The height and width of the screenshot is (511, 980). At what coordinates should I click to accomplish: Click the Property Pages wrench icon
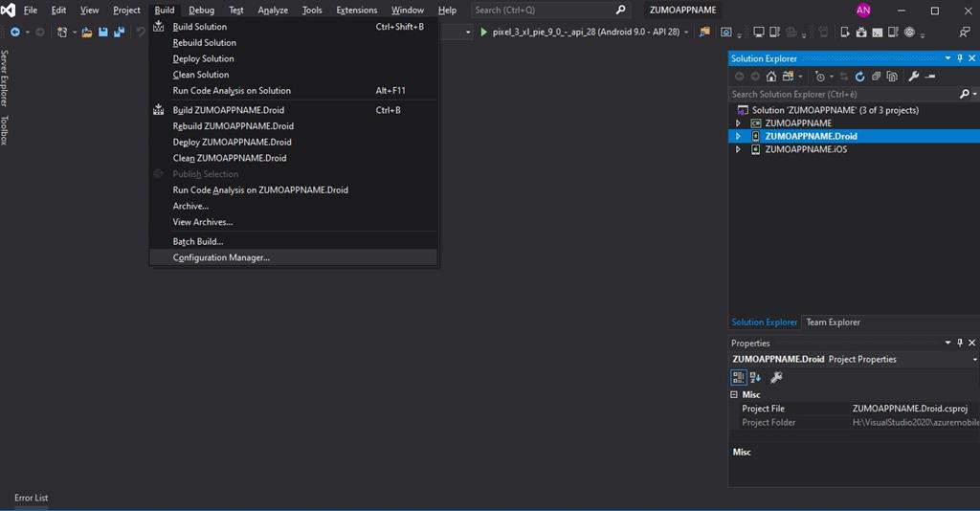(776, 377)
